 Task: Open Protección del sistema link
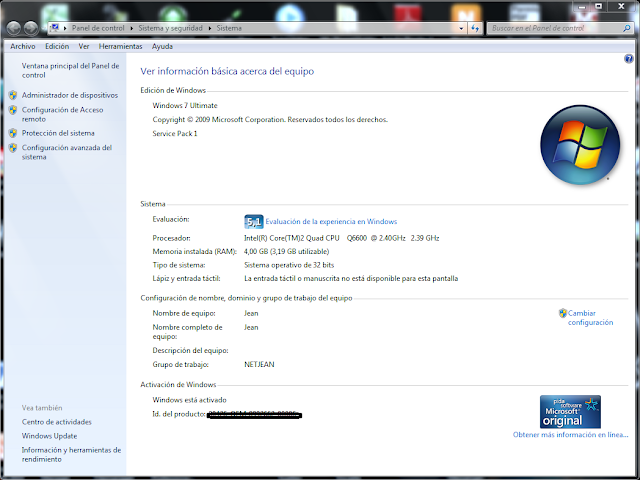click(58, 133)
